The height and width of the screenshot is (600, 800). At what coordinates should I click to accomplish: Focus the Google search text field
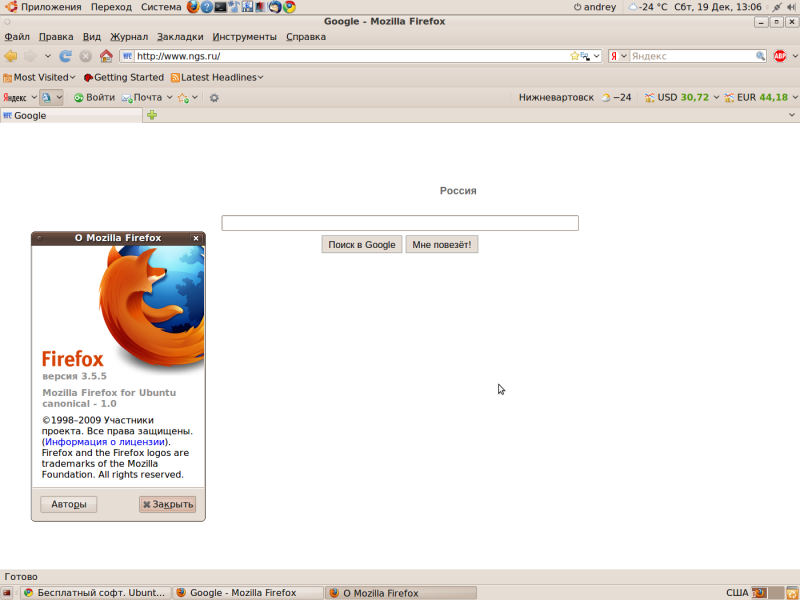(x=400, y=223)
